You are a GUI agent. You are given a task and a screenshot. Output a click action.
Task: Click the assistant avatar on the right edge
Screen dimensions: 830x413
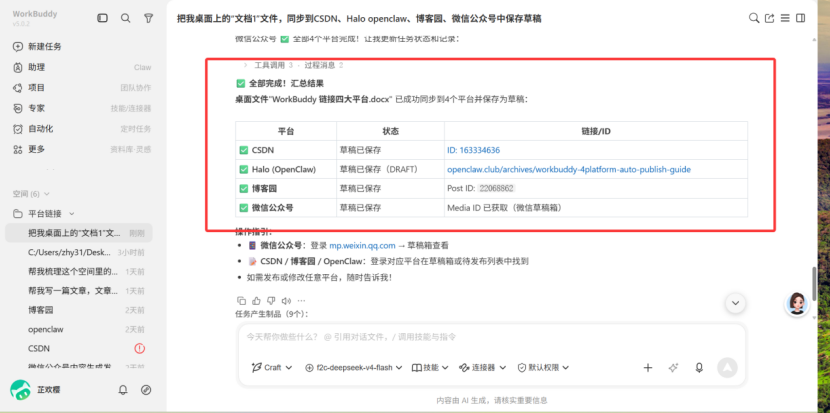tap(797, 303)
